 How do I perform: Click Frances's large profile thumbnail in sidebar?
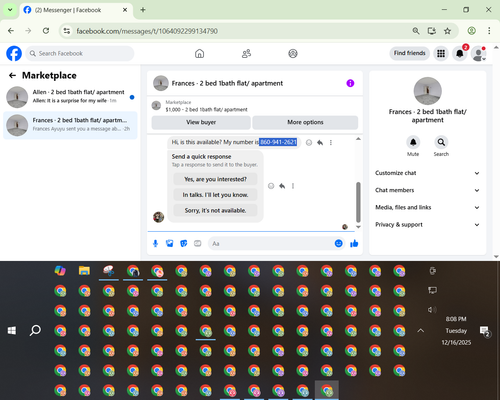pyautogui.click(x=428, y=91)
